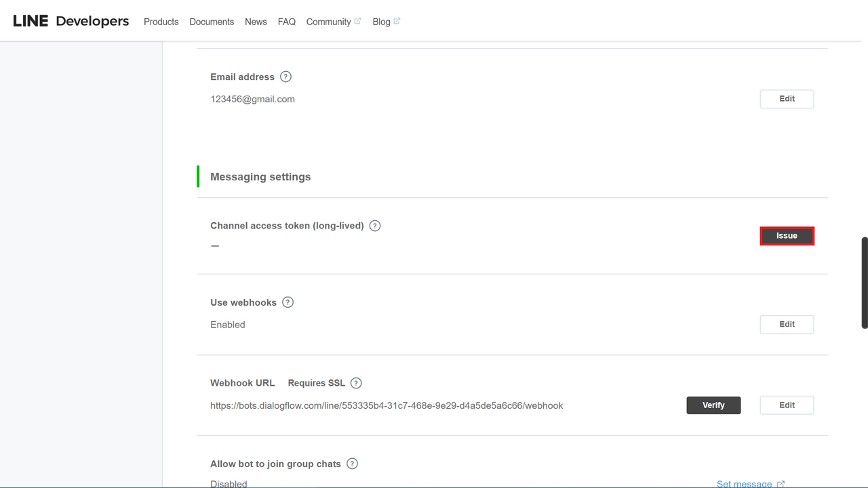The width and height of the screenshot is (868, 488).
Task: Click the Requires SSL label
Action: pyautogui.click(x=317, y=383)
